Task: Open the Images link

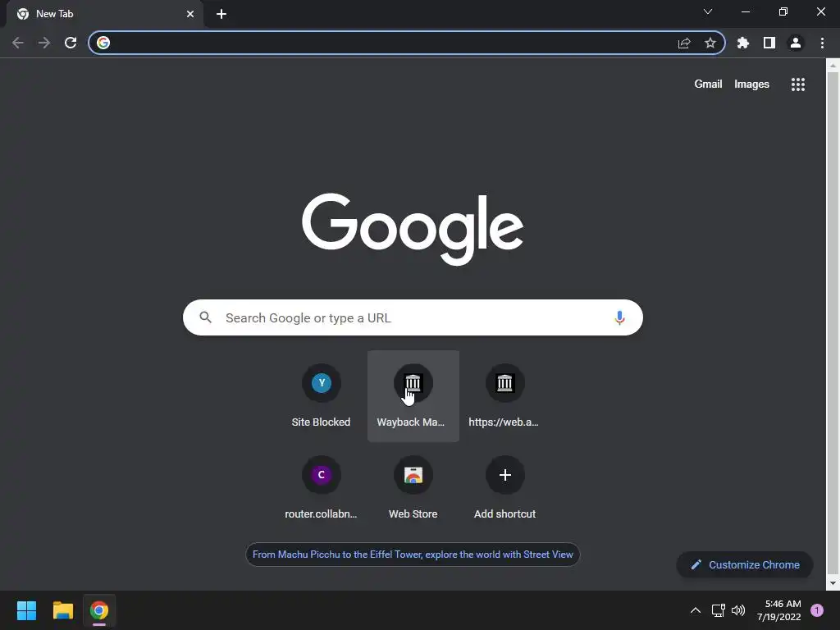Action: 751,84
